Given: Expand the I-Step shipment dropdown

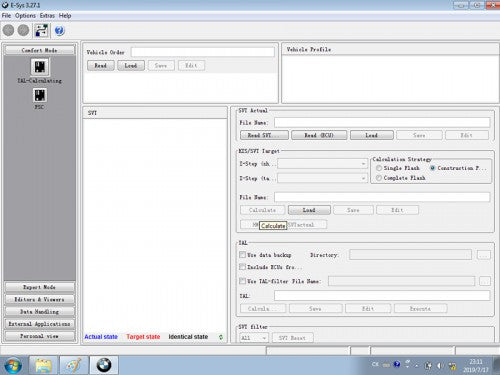Looking at the screenshot, I should point(322,164).
